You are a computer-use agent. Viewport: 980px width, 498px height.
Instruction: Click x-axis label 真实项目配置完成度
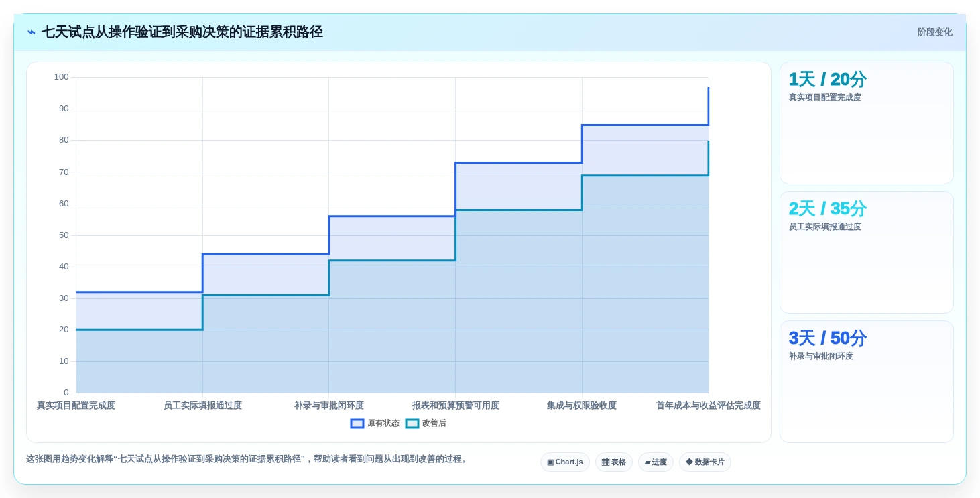coord(76,406)
